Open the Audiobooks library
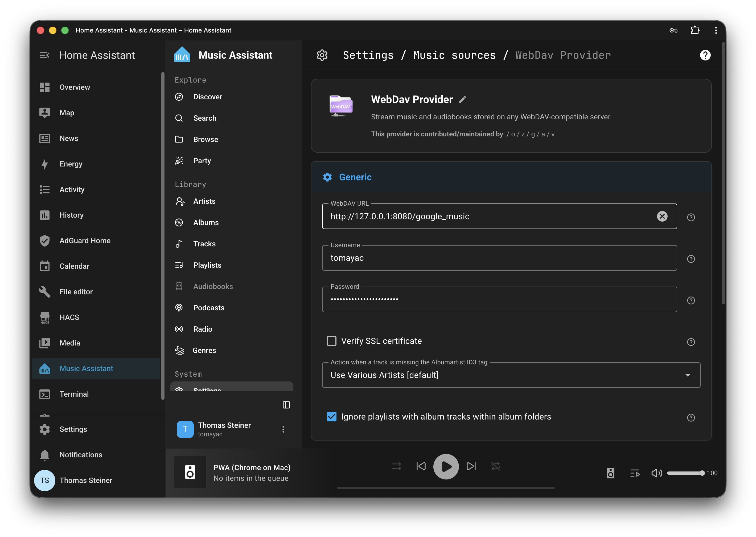 pyautogui.click(x=231, y=286)
